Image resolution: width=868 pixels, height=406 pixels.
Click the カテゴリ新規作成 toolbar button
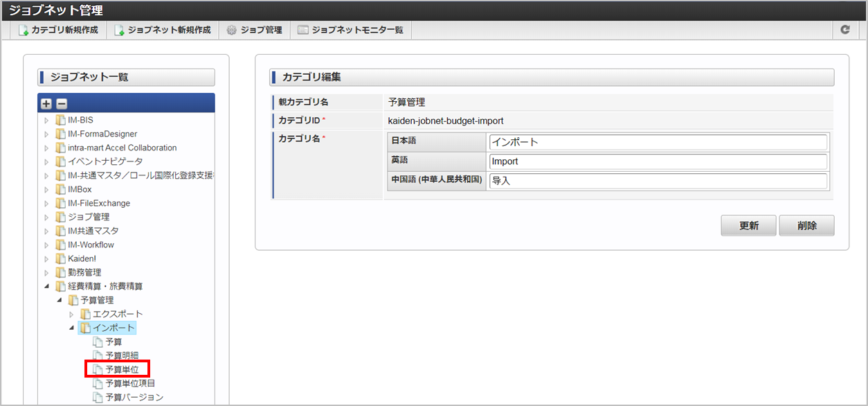[x=58, y=30]
